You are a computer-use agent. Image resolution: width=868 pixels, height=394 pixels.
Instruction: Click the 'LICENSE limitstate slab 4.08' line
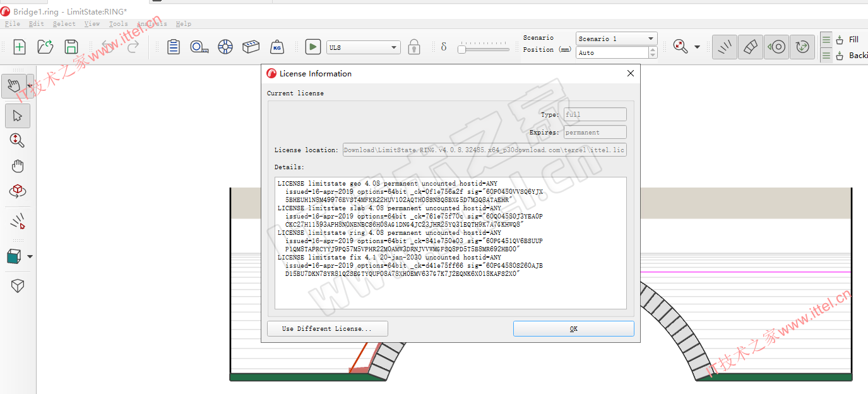coord(389,208)
